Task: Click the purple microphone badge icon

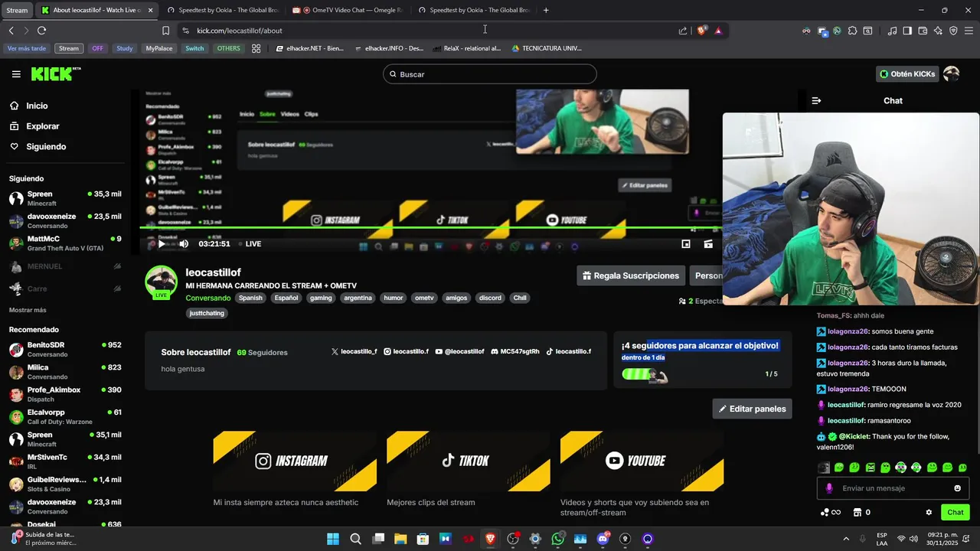Action: (x=828, y=488)
